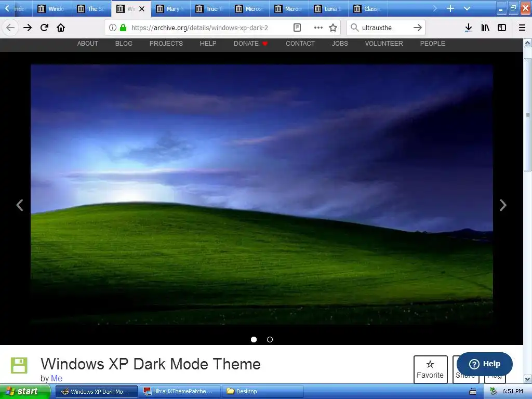
Task: Open the Library icon in toolbar
Action: [x=485, y=28]
